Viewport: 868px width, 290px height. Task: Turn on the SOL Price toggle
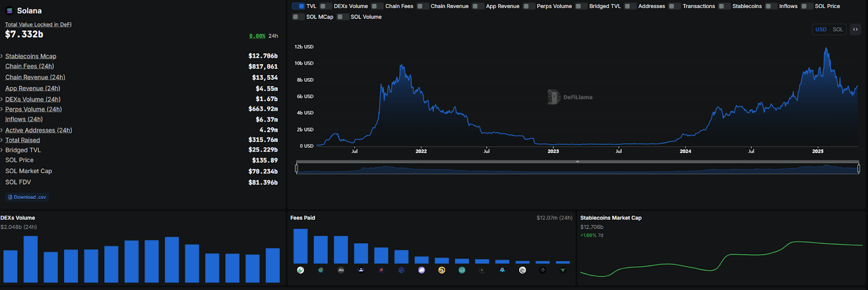coord(807,7)
